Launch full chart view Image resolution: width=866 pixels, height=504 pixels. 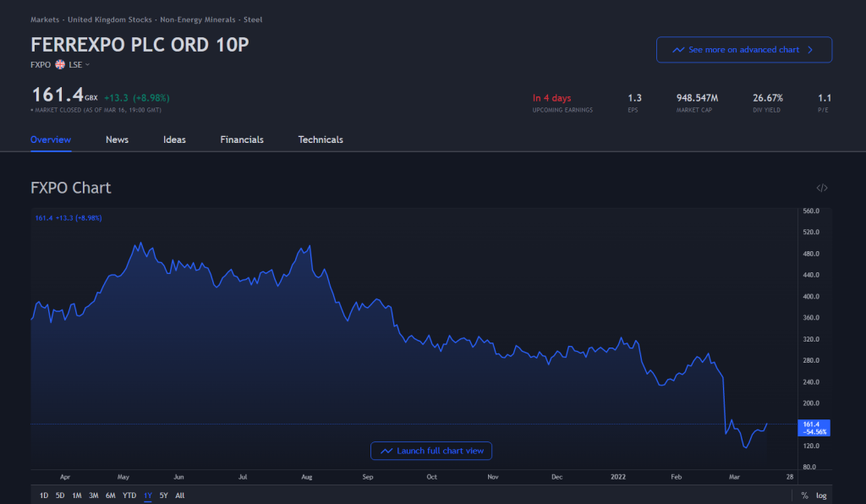431,451
